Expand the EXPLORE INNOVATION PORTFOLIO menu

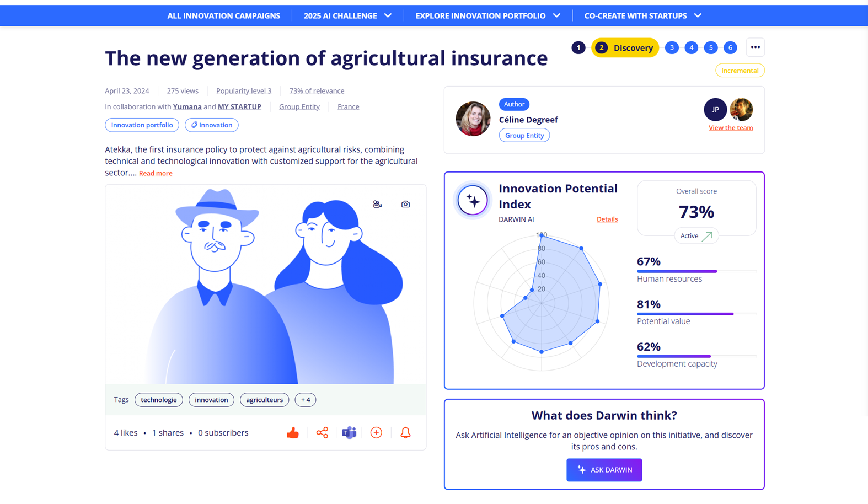pyautogui.click(x=487, y=15)
